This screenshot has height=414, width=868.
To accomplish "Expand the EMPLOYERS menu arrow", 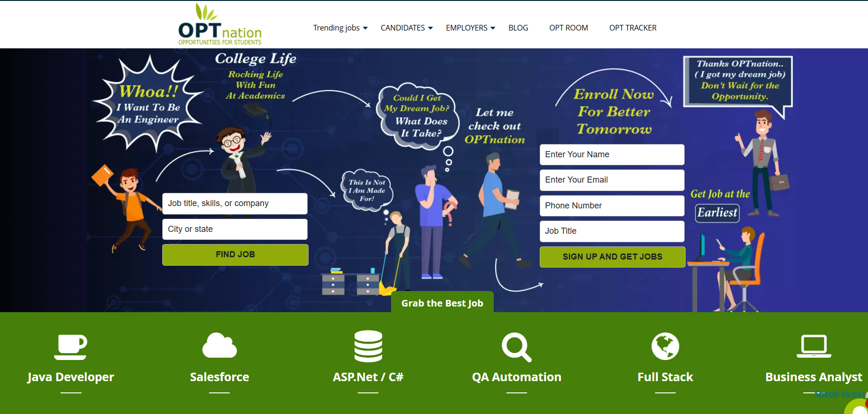I will pyautogui.click(x=493, y=28).
